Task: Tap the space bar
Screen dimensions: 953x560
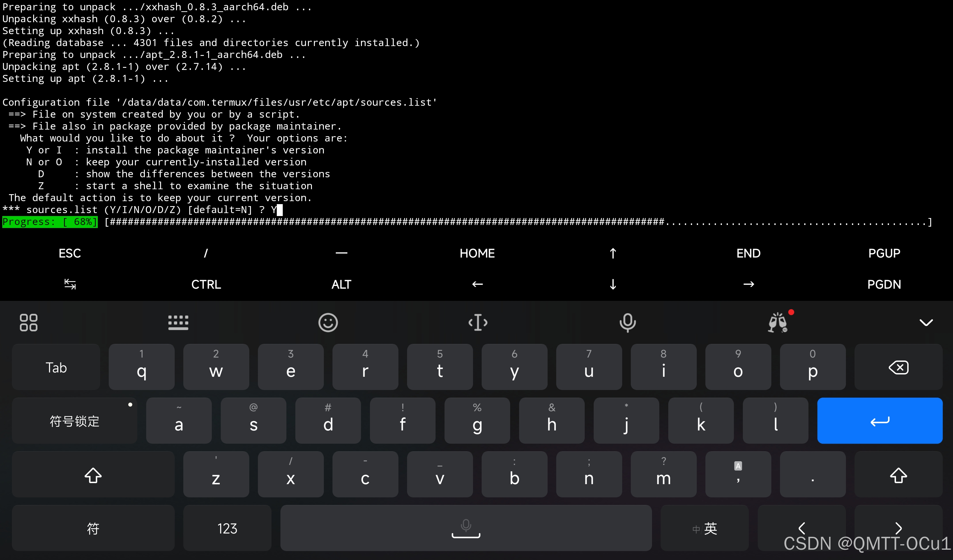Action: [x=465, y=528]
